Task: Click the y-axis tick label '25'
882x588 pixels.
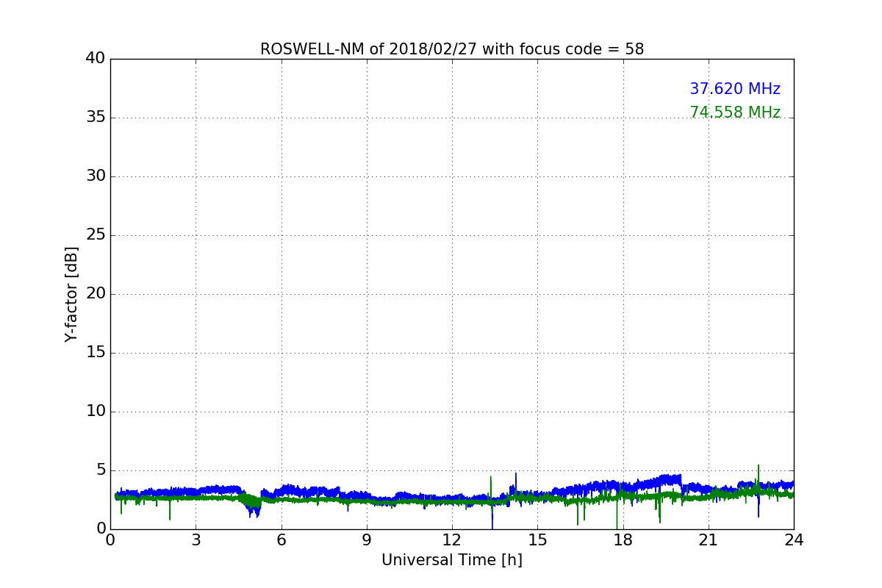Action: coord(96,234)
